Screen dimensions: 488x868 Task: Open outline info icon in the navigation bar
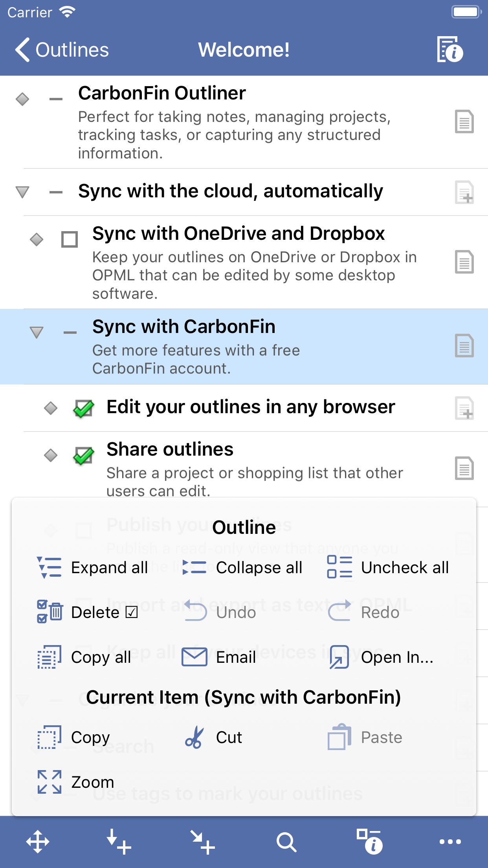[450, 50]
